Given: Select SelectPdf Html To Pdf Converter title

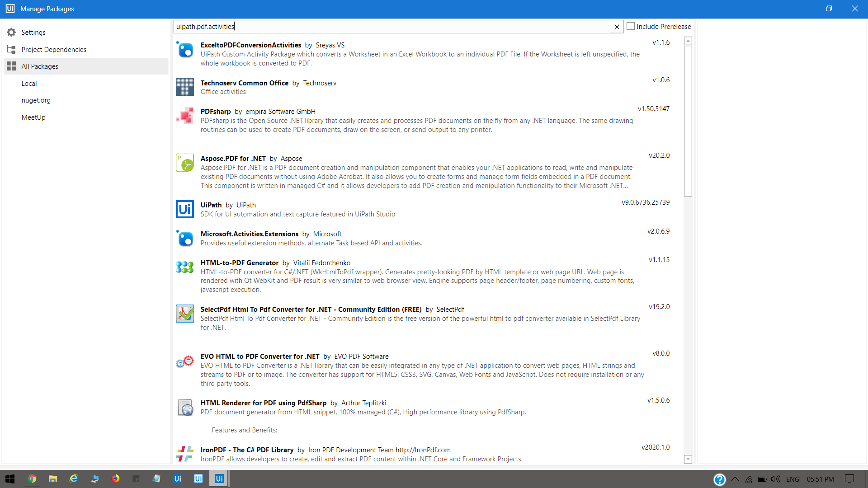Looking at the screenshot, I should pos(311,310).
